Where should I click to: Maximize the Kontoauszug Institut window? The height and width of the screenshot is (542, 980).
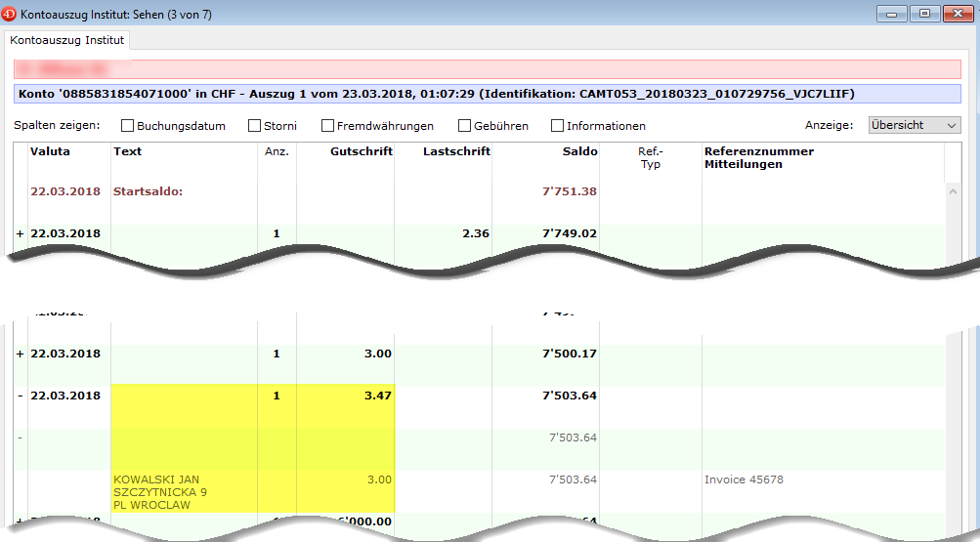[x=923, y=14]
